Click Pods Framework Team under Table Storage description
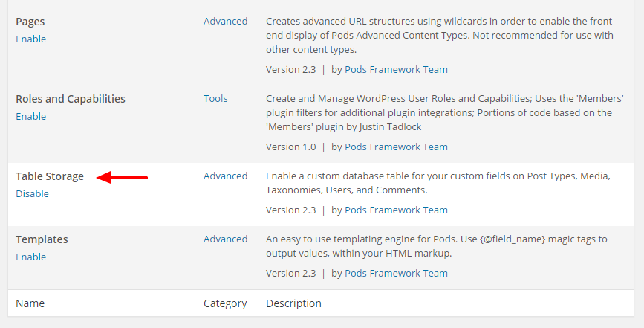This screenshot has width=644, height=328. click(396, 210)
